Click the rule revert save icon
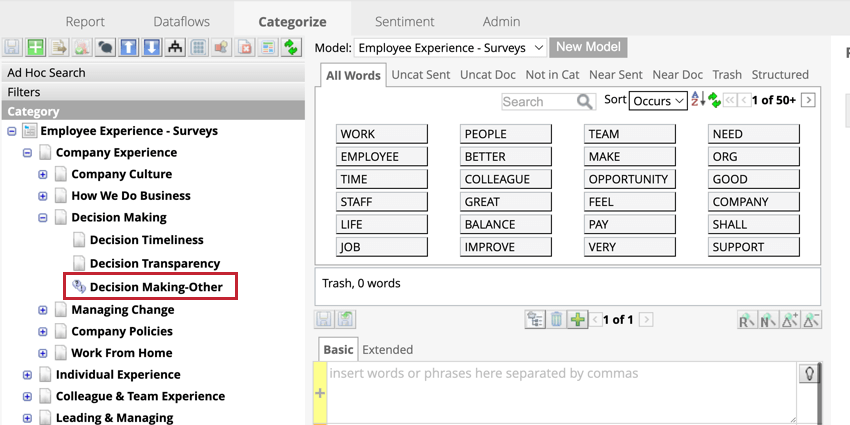Screen dimensions: 850x425 point(345,320)
